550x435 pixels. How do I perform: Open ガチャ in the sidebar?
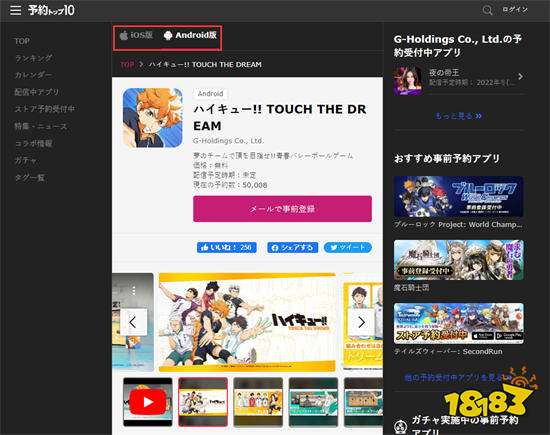pyautogui.click(x=26, y=160)
